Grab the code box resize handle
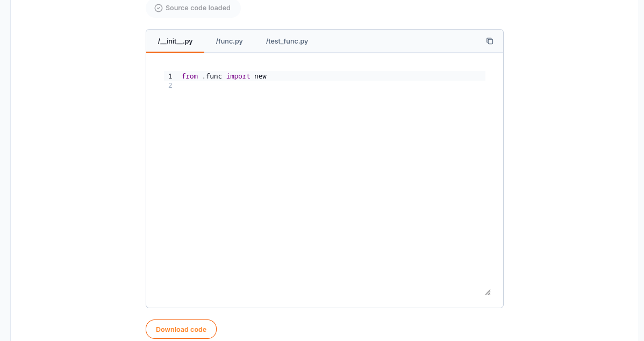 488,292
